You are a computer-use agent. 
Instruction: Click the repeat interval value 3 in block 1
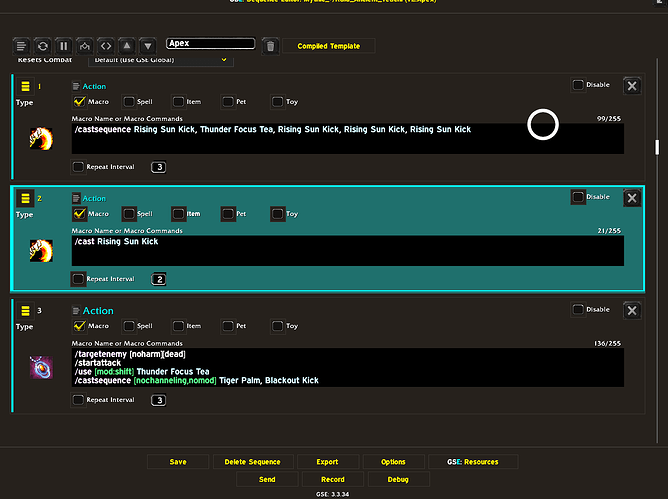(158, 167)
